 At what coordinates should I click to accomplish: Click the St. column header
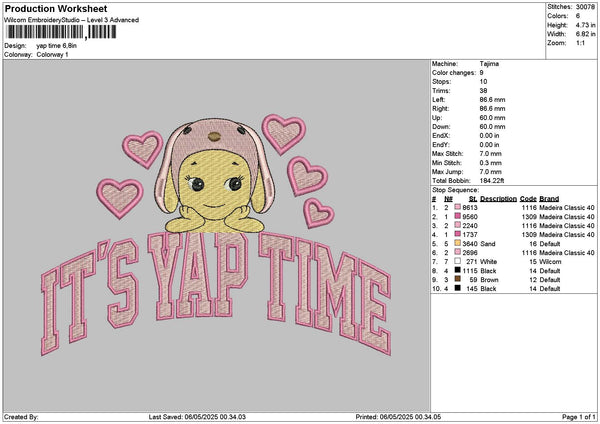click(473, 198)
